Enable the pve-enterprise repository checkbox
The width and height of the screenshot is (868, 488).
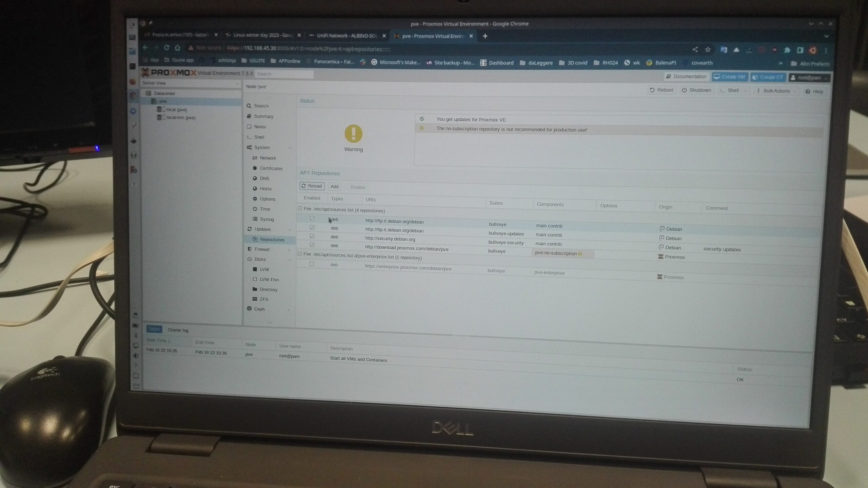coord(312,264)
